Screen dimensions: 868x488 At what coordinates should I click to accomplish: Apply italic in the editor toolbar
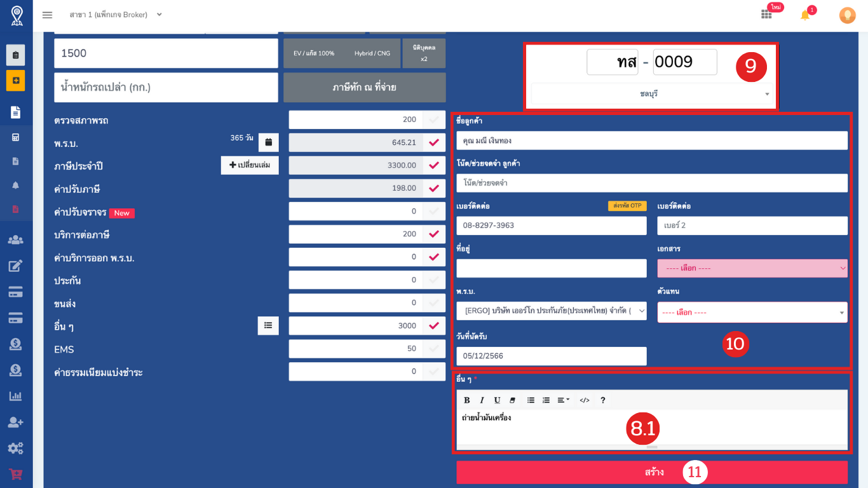(482, 400)
